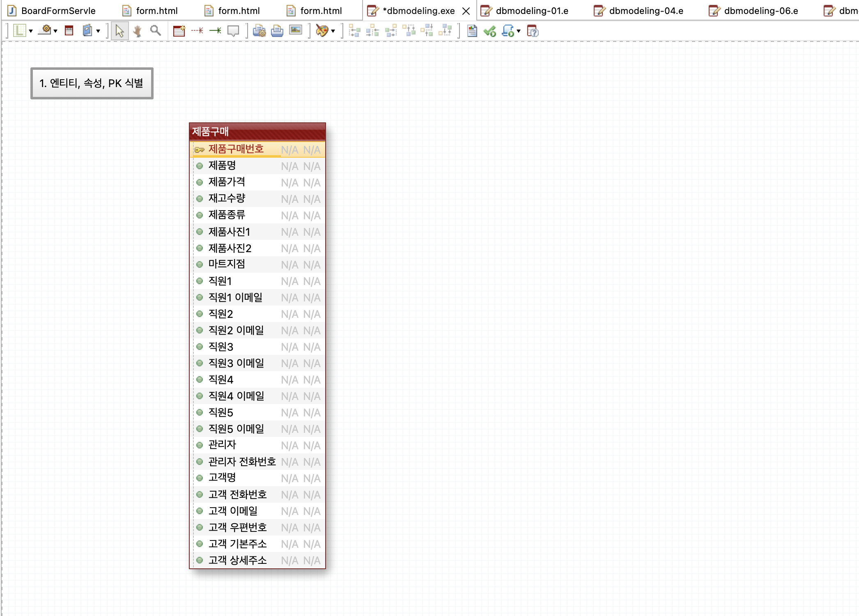Click the first alignment icon after the palette dropdown
The width and height of the screenshot is (859, 616).
coord(354,31)
